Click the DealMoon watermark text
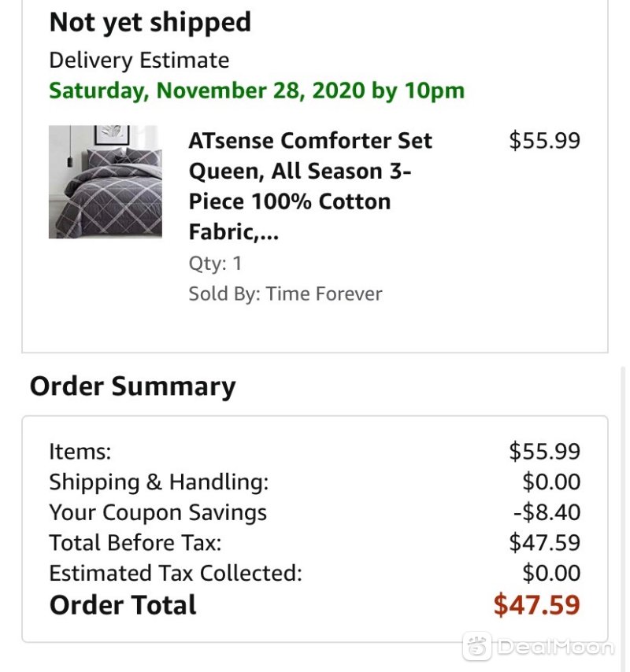The image size is (630, 672). (556, 647)
